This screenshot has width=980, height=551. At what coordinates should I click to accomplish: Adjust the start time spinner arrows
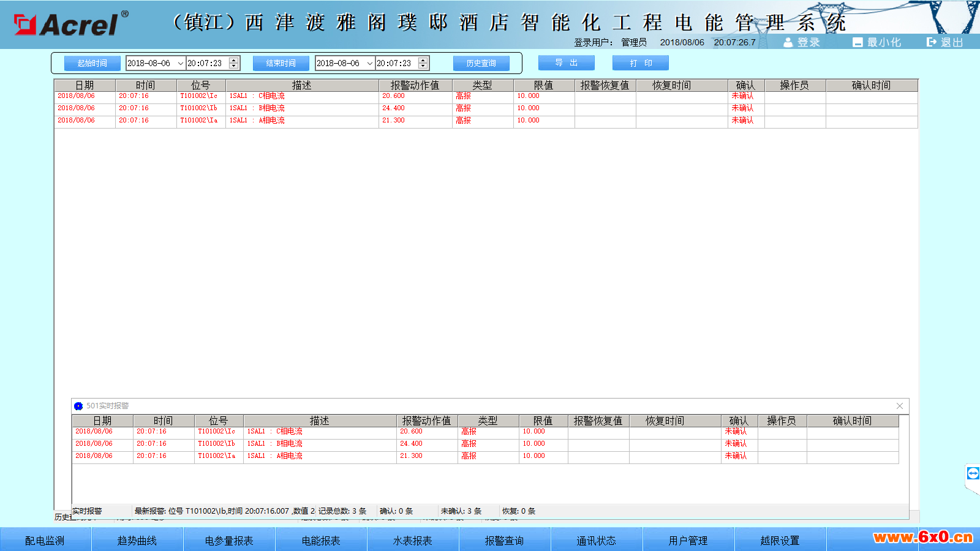(x=233, y=63)
